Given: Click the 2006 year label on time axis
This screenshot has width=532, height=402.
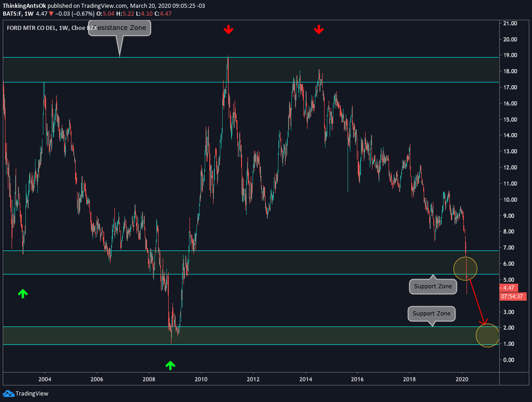Looking at the screenshot, I should (97, 379).
